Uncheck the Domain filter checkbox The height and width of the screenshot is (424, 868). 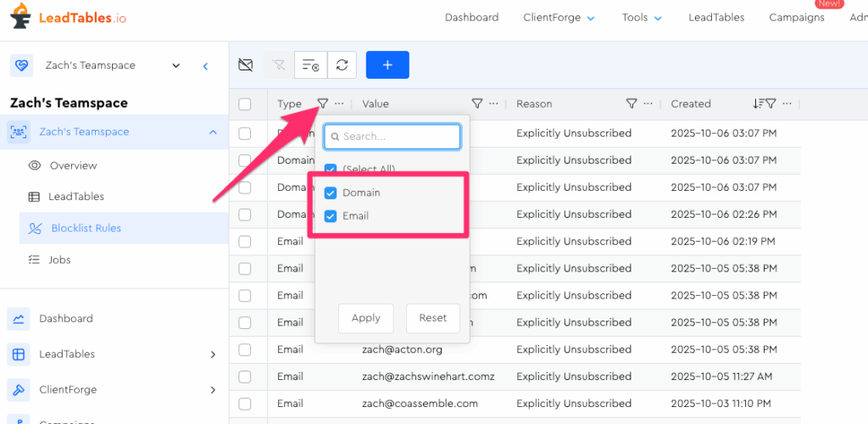coord(331,192)
